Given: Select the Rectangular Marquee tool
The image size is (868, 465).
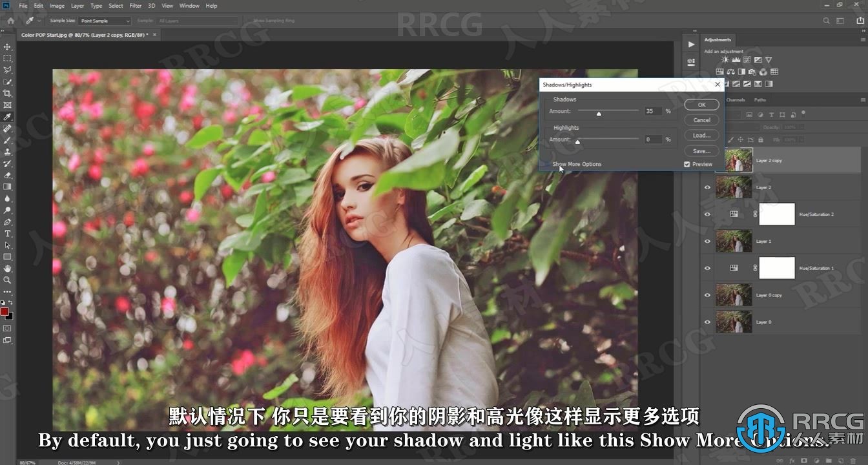Looking at the screenshot, I should pos(8,58).
